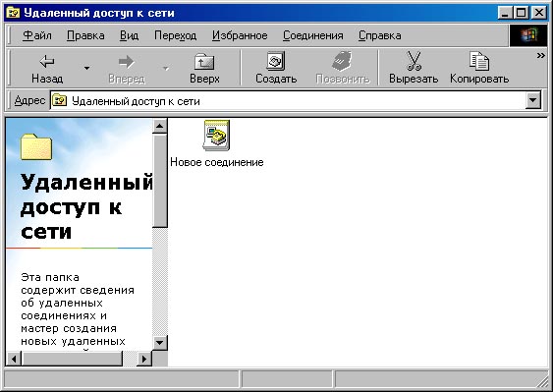The height and width of the screenshot is (392, 553).
Task: Go back with the Назад arrow icon
Action: [47, 61]
